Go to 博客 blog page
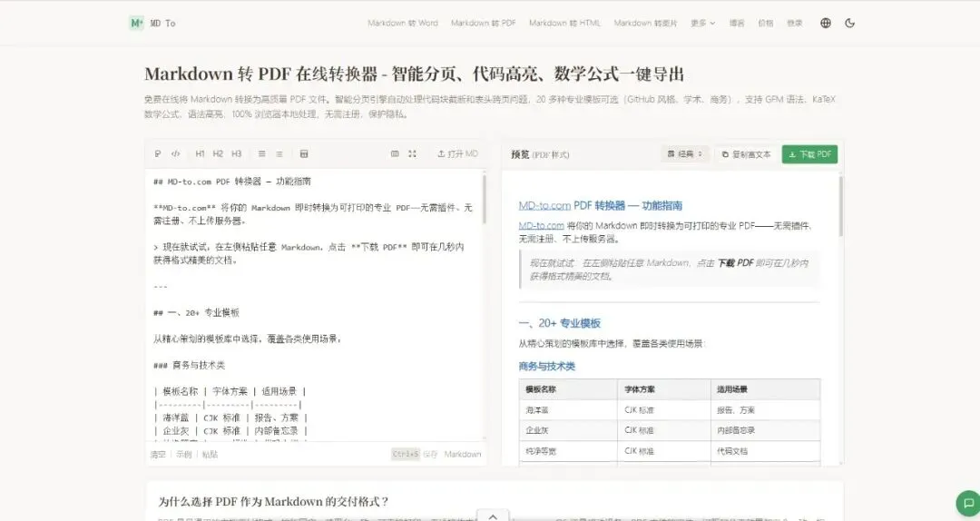980x521 pixels. click(737, 23)
